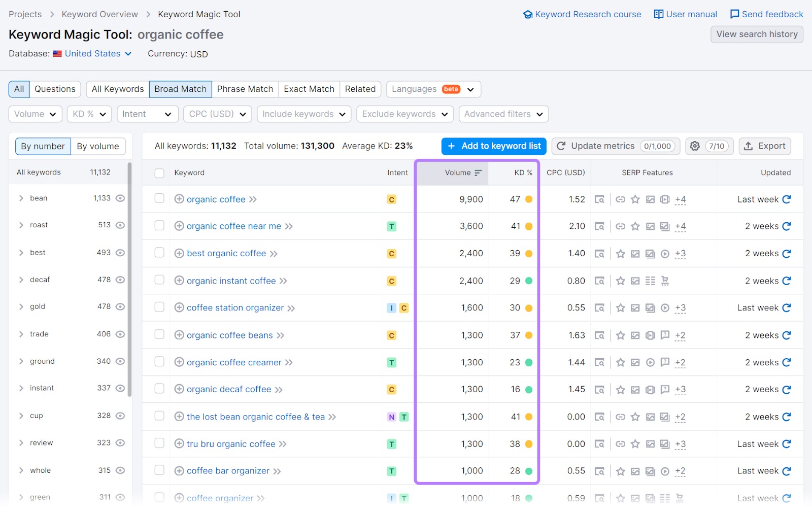Open the Intent filter dropdown
The image size is (812, 516).
[x=147, y=114]
